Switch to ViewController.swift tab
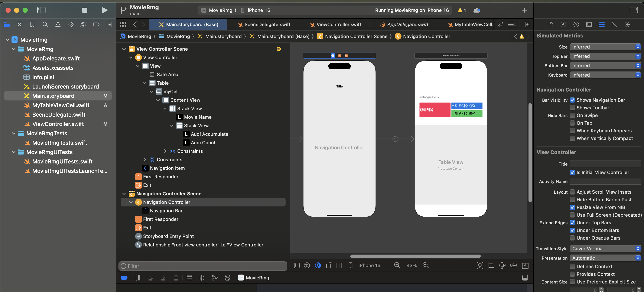The image size is (644, 292). point(335,24)
